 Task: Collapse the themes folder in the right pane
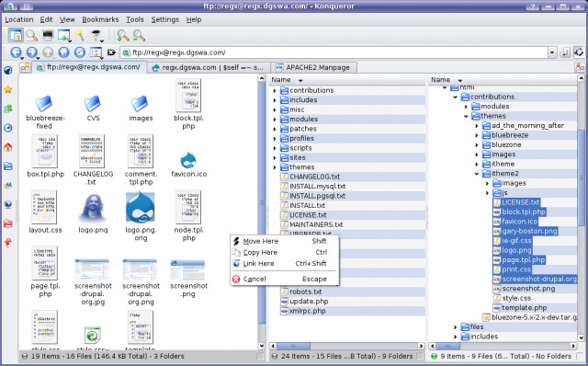click(x=466, y=116)
